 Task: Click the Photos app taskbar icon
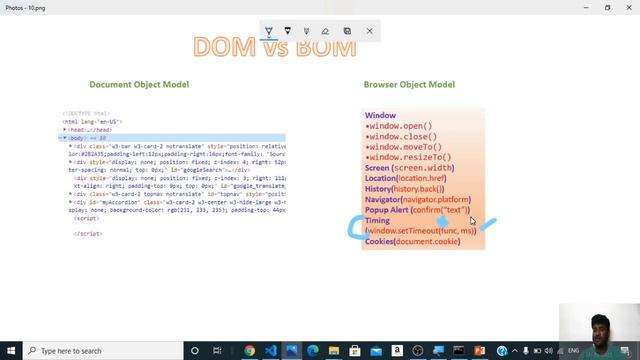tap(292, 351)
